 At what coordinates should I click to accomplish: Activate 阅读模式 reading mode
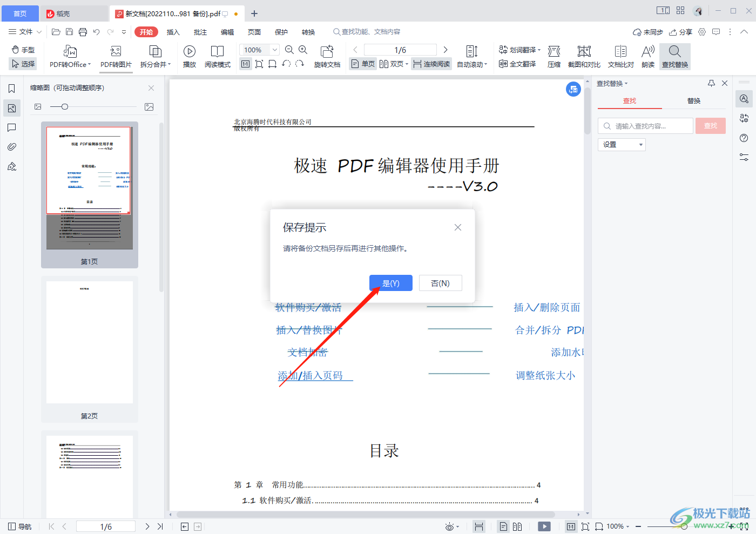[x=218, y=56]
